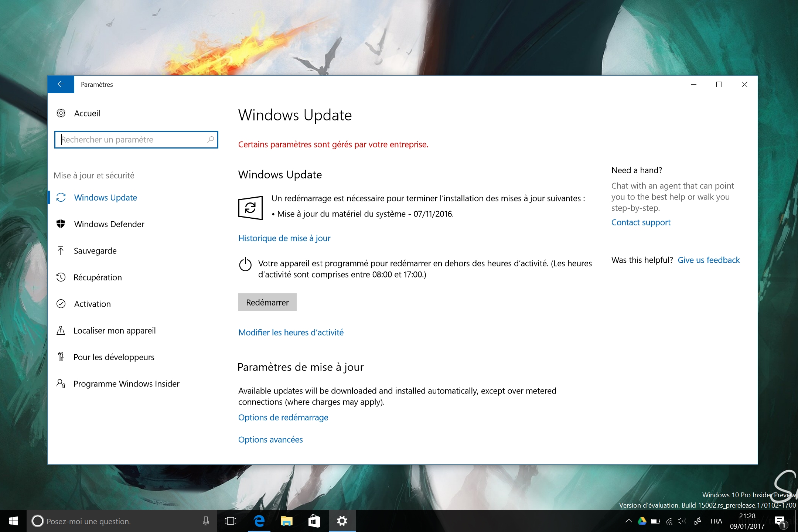
Task: Click the Localiser mon appareil person icon
Action: (61, 330)
